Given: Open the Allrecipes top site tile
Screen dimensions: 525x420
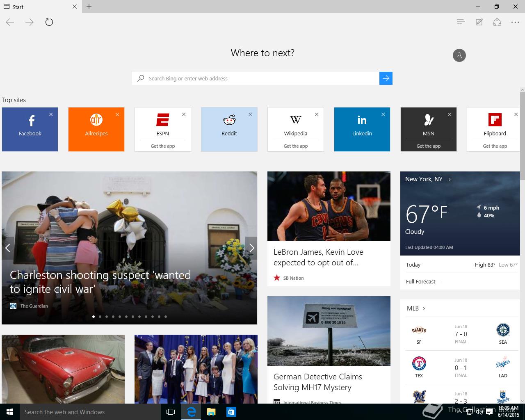Looking at the screenshot, I should pyautogui.click(x=96, y=129).
